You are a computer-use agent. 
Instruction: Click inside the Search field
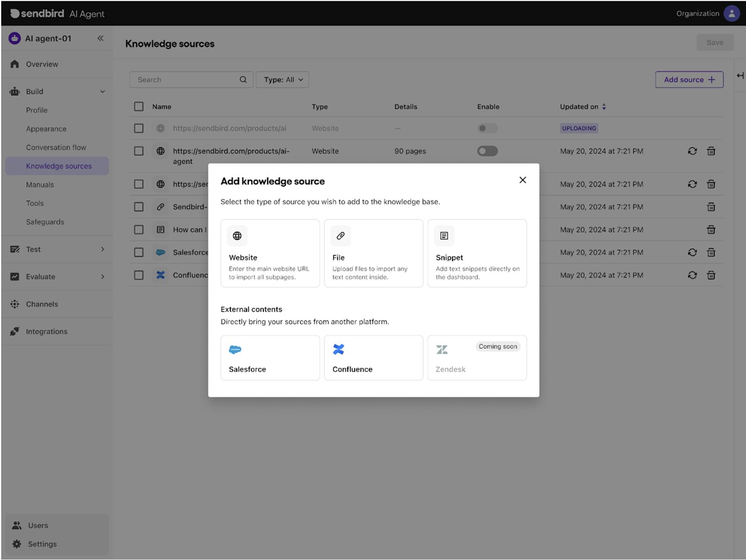click(186, 79)
